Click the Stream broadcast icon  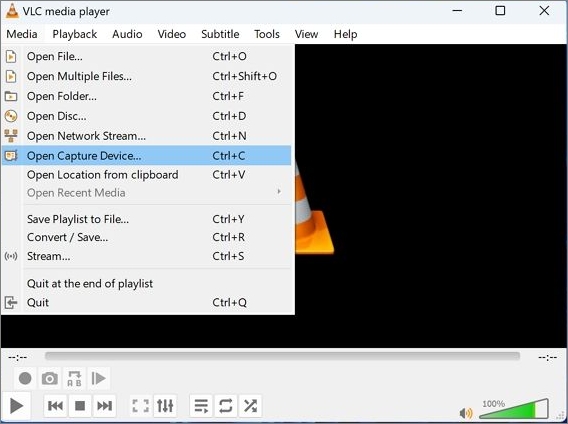click(x=11, y=257)
